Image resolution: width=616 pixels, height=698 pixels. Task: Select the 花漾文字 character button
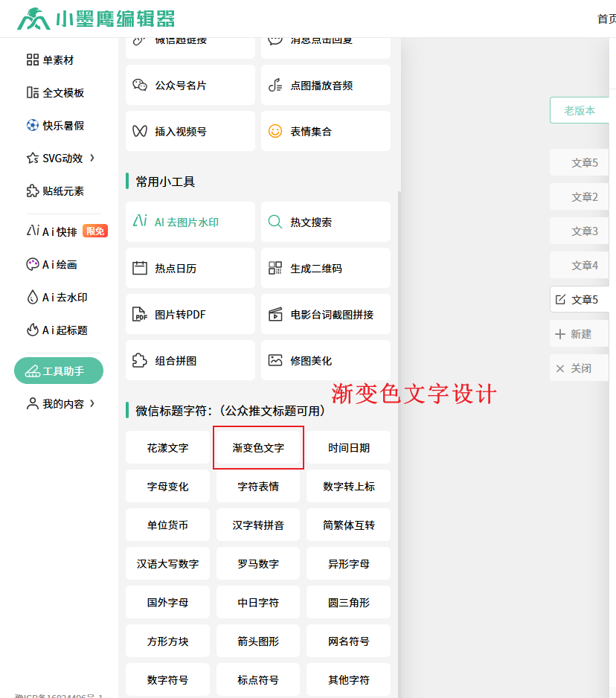click(x=168, y=447)
